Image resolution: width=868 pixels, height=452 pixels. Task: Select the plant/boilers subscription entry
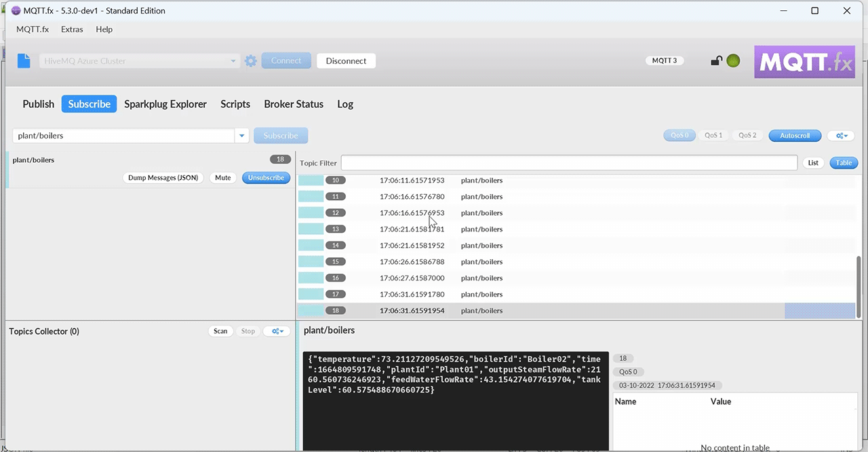[x=150, y=169]
